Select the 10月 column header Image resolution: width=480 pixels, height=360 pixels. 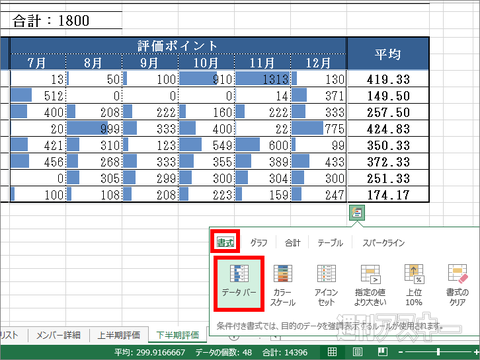click(x=206, y=62)
